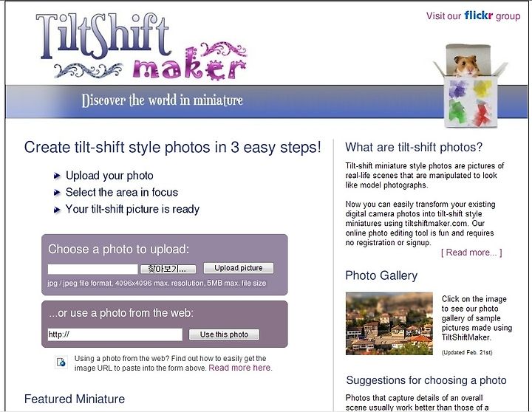
Task: Open the Read more... link
Action: click(x=471, y=253)
